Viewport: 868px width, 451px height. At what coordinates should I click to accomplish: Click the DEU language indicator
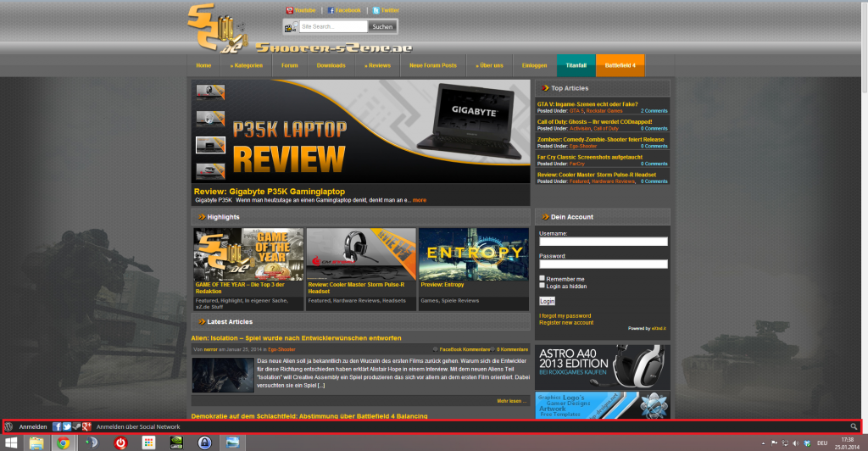822,443
